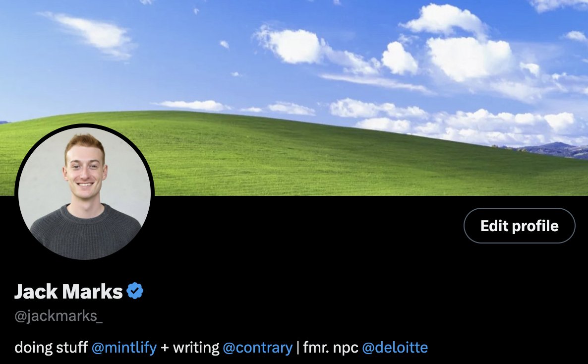Click the "fmr. npc" text in bio
The width and height of the screenshot is (588, 364).
(x=330, y=348)
